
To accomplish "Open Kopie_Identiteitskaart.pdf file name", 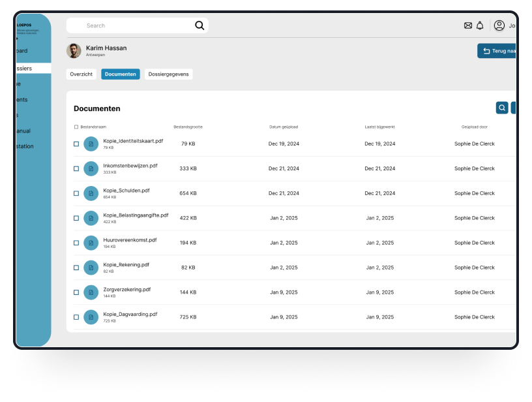I will click(x=134, y=141).
